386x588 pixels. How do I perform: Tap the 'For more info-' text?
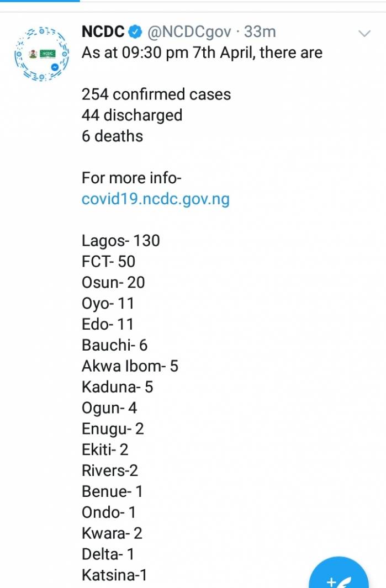pos(131,178)
